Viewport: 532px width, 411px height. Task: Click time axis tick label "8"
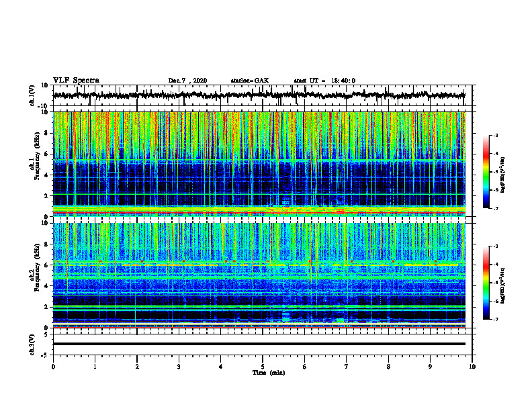point(388,367)
